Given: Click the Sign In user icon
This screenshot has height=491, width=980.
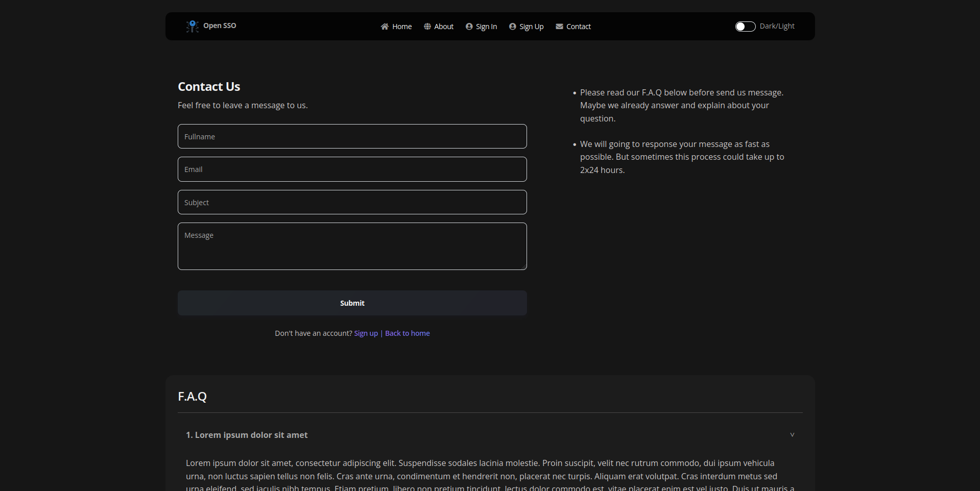Looking at the screenshot, I should (x=469, y=27).
